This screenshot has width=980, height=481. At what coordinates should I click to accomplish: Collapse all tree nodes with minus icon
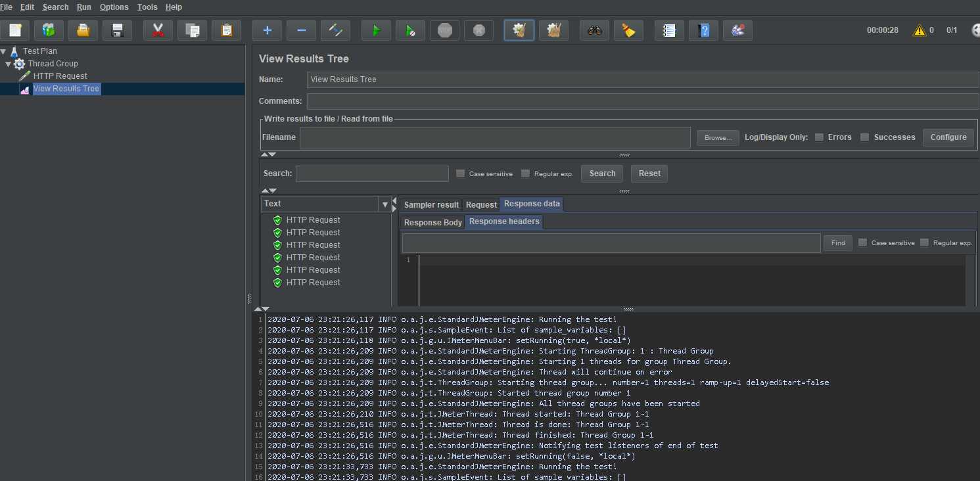pos(302,30)
